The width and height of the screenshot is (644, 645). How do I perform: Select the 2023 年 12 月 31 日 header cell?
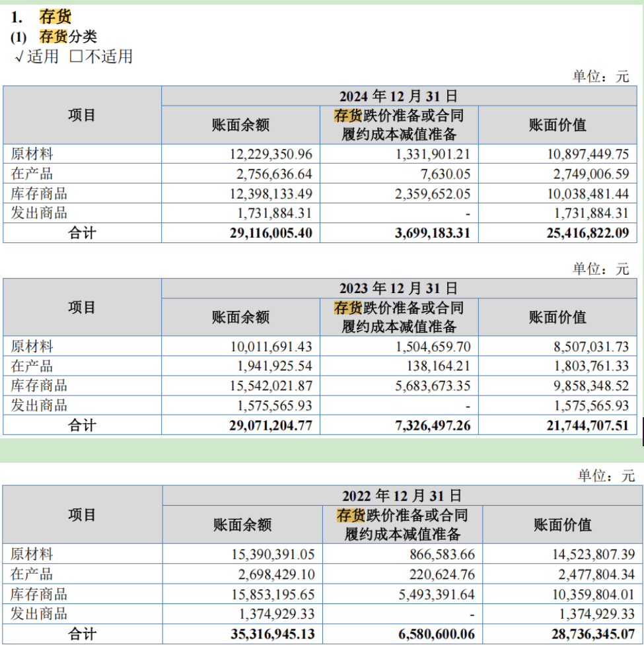[399, 289]
